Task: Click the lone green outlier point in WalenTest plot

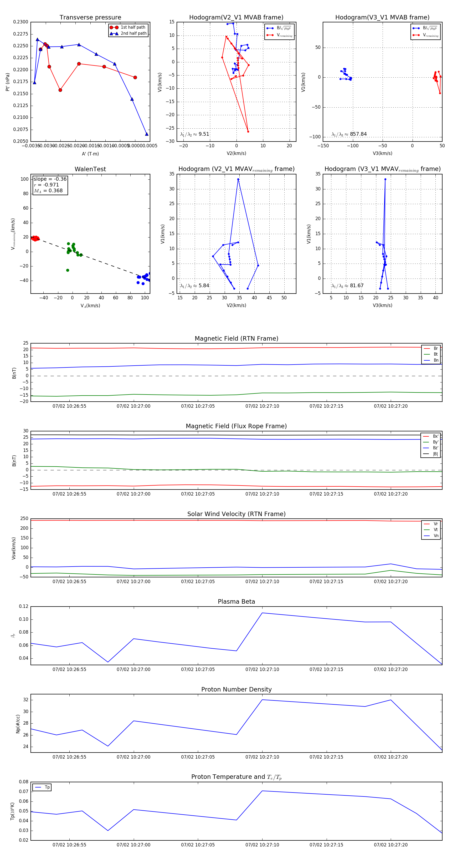Action: 68,270
